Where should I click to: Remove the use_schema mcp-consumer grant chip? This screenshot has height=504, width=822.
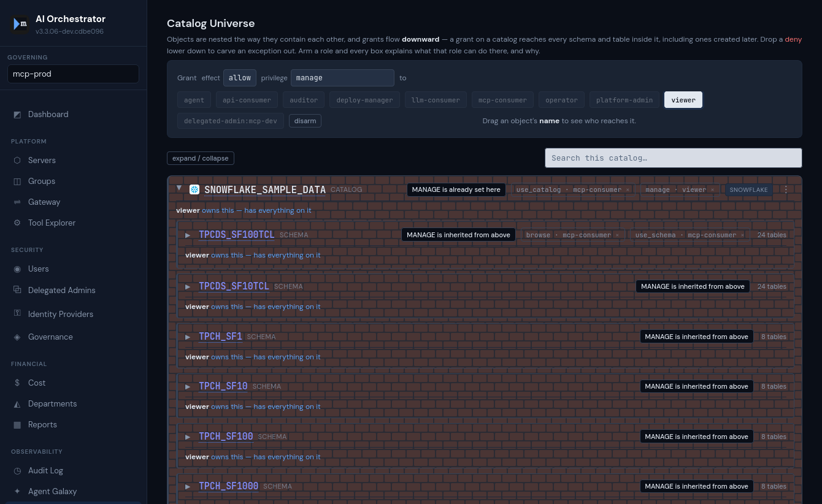point(742,235)
